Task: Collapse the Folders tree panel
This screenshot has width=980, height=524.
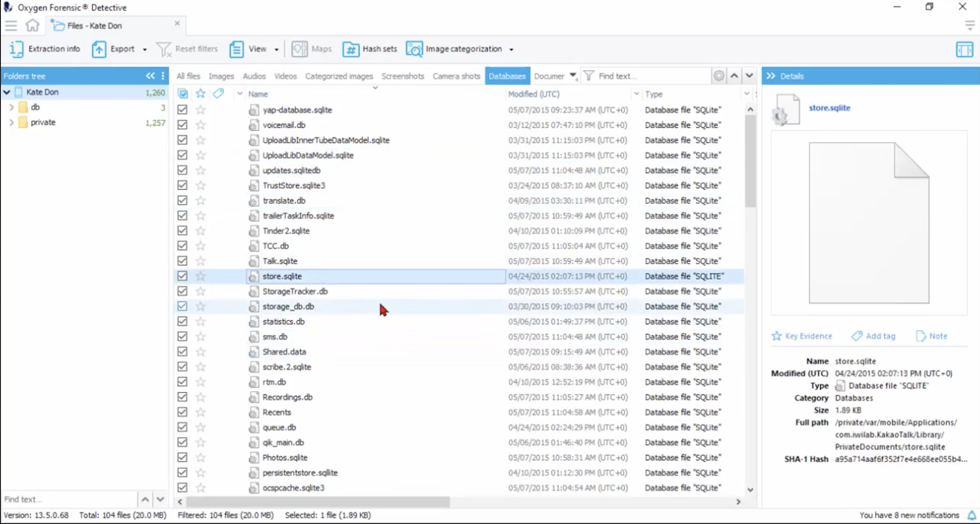Action: tap(150, 76)
